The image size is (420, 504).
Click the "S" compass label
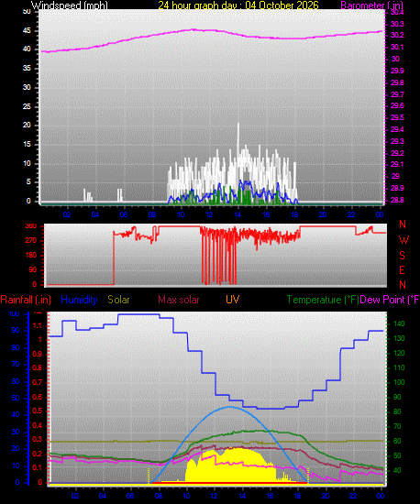[x=402, y=256]
